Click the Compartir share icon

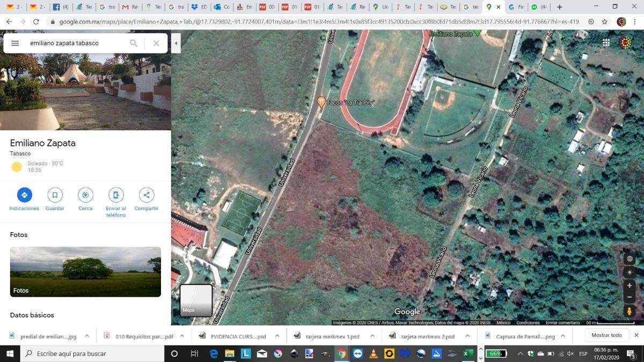(147, 195)
